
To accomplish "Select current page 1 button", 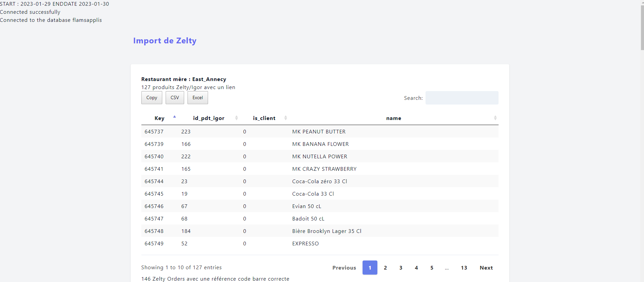I will click(x=370, y=268).
